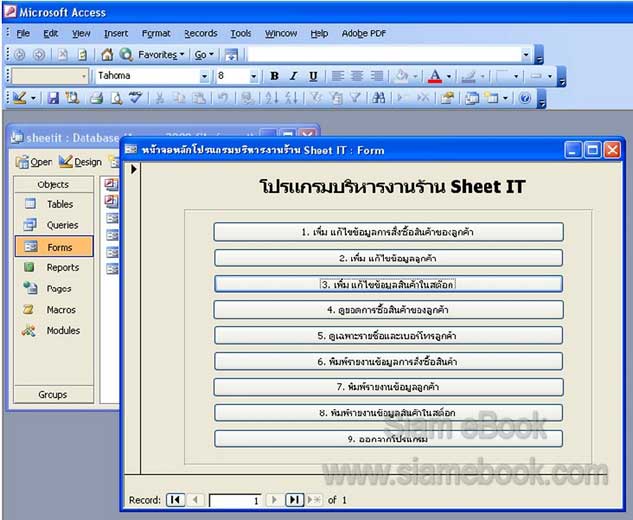Open the Object selector dropdown
Screen dimensions: 633x520
click(x=84, y=76)
